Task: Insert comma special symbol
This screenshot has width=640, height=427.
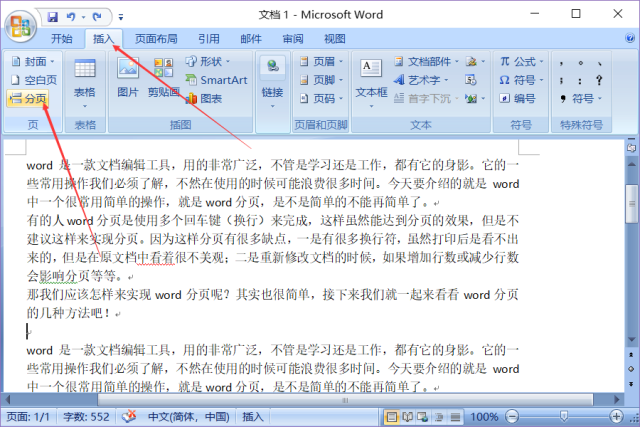Action: pos(562,62)
